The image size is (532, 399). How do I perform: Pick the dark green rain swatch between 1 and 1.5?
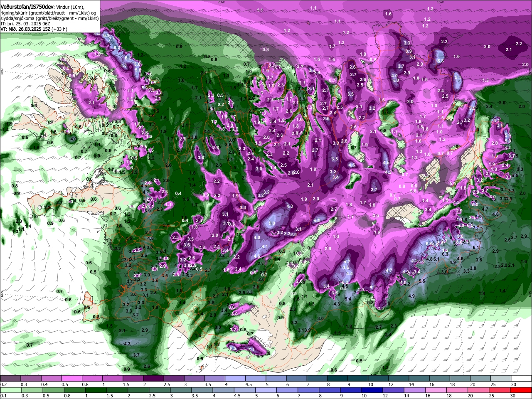96,390
